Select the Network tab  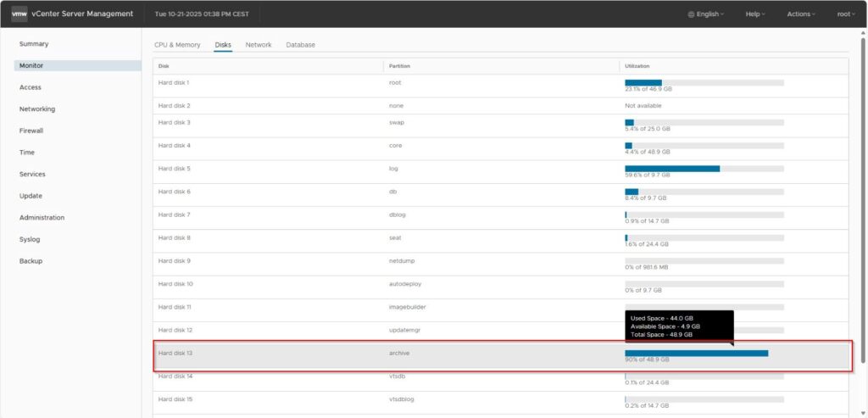coord(259,45)
